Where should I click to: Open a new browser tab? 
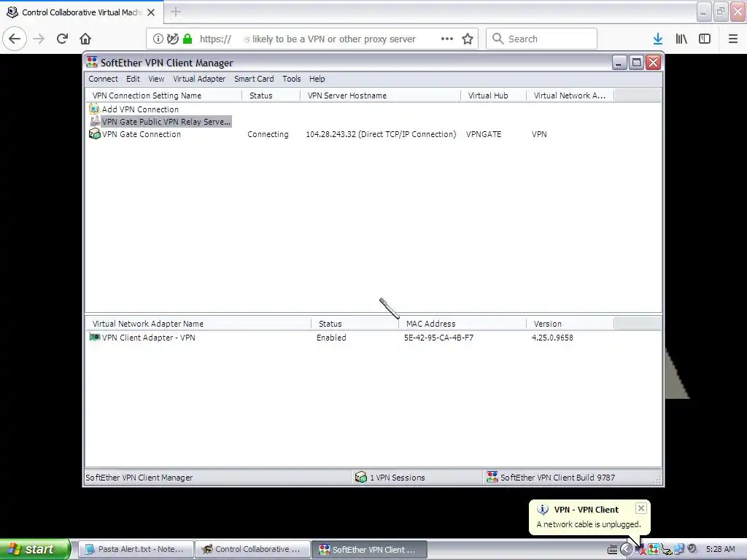176,12
